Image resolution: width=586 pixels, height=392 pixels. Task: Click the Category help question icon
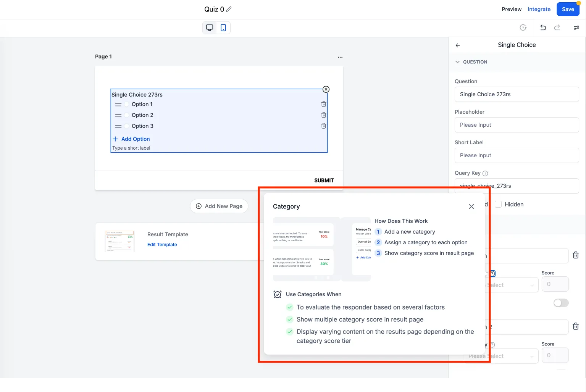(x=492, y=274)
